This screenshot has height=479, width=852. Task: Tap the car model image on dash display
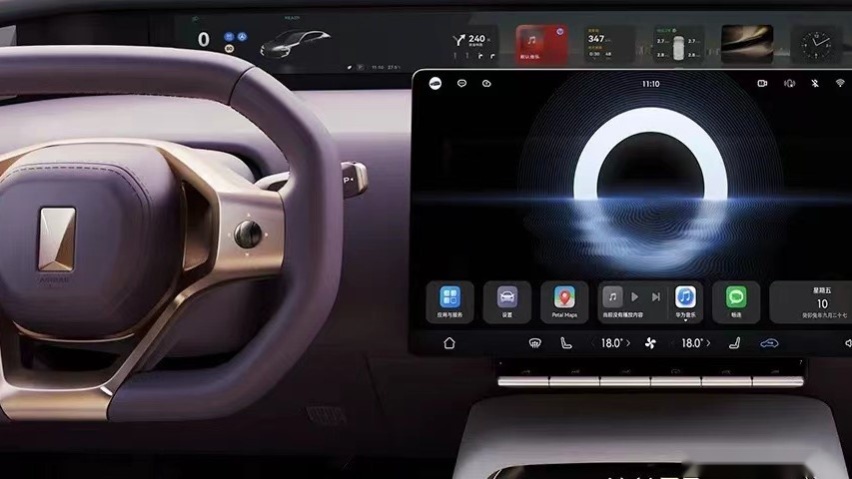tap(295, 43)
